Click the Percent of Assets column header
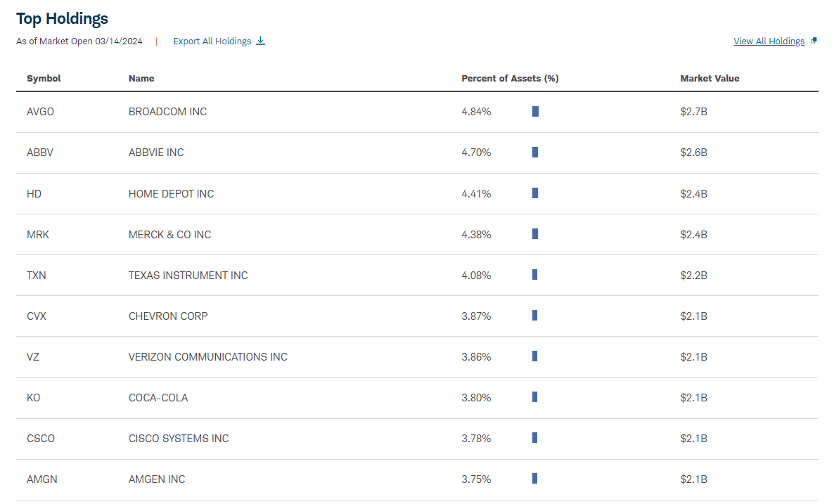 510,78
